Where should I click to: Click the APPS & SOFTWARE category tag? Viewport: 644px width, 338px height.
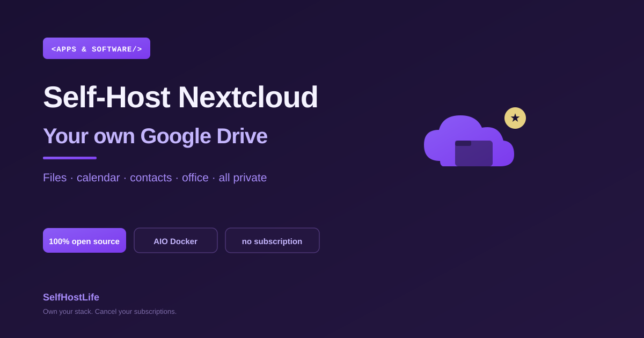pos(97,48)
